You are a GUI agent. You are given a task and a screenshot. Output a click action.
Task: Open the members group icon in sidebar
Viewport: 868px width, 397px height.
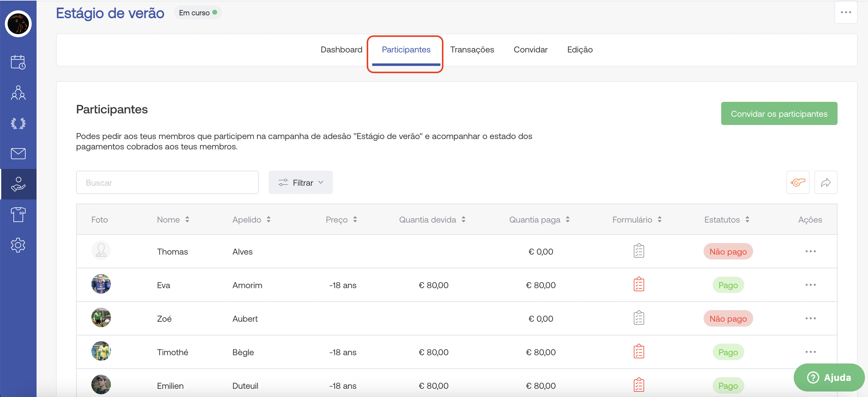point(18,93)
